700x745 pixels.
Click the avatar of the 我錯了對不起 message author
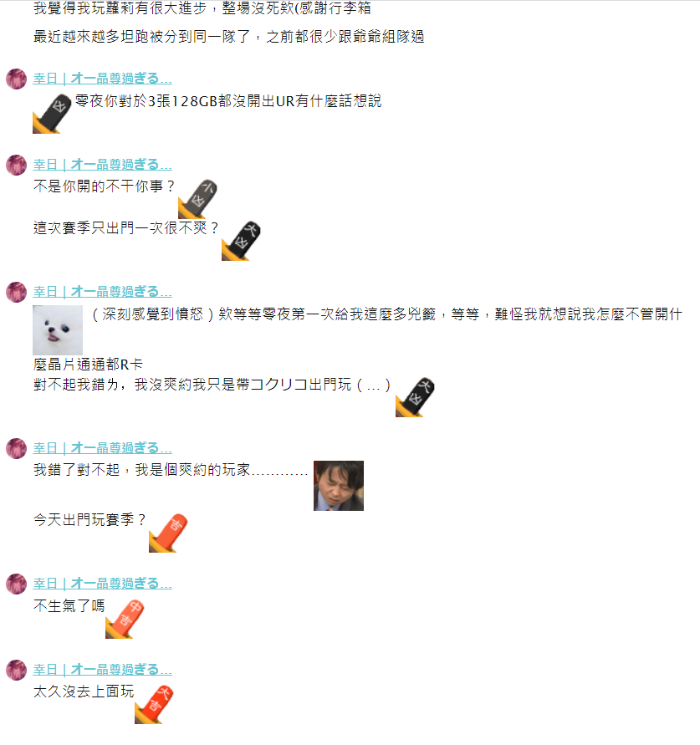click(x=16, y=448)
